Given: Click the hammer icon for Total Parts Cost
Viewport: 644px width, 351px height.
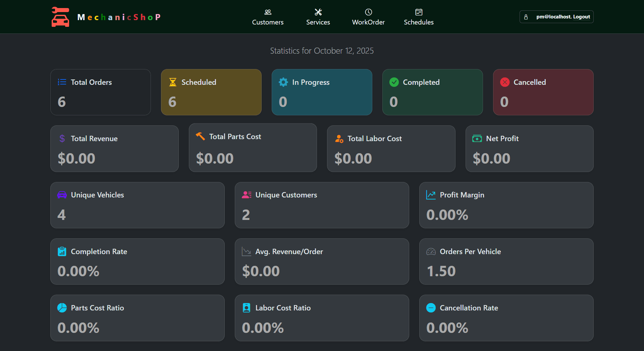Looking at the screenshot, I should pyautogui.click(x=200, y=136).
